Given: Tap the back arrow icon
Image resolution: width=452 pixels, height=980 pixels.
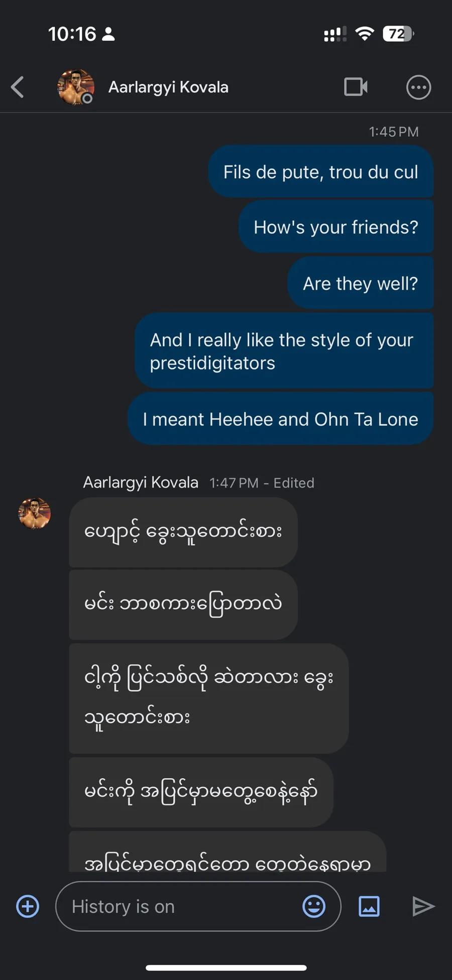Looking at the screenshot, I should [x=18, y=87].
